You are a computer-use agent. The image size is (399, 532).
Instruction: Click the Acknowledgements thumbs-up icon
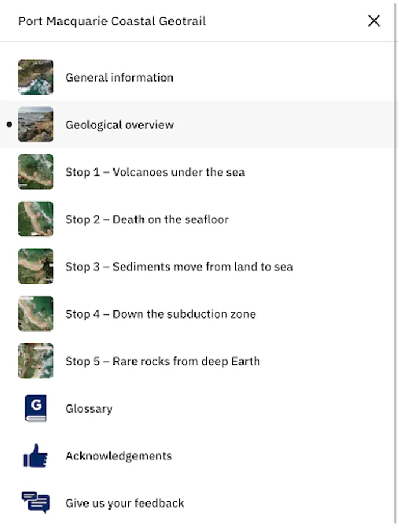click(x=35, y=456)
